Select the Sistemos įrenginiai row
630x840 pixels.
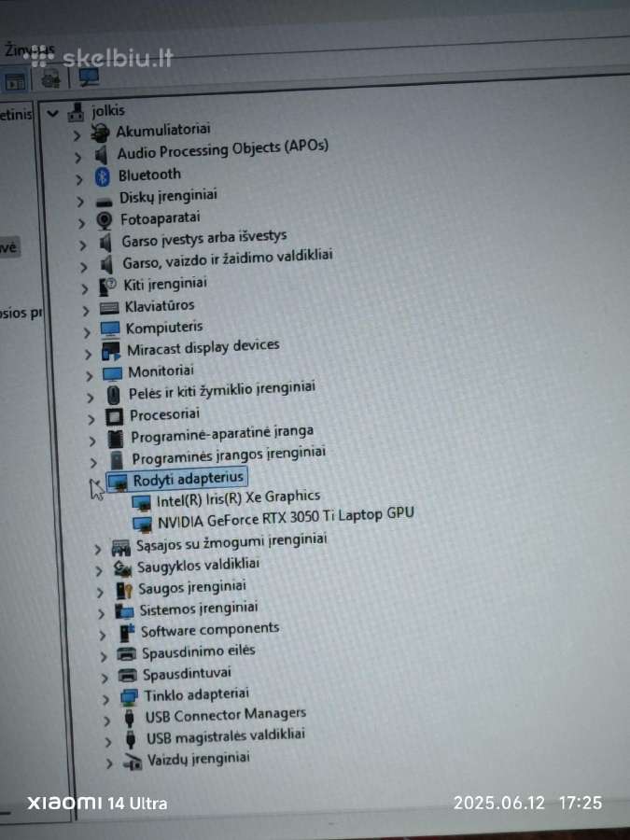pos(198,609)
